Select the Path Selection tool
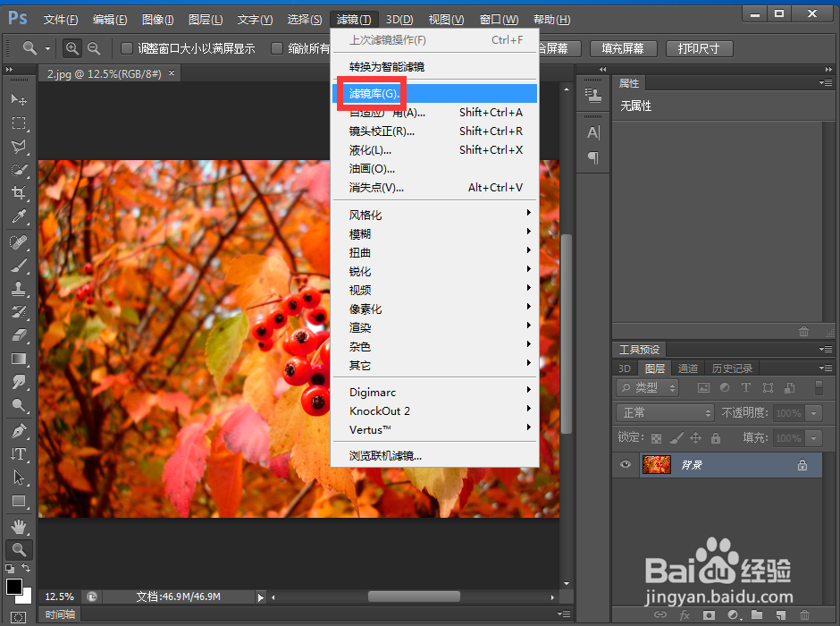Viewport: 840px width, 626px height. click(x=19, y=477)
